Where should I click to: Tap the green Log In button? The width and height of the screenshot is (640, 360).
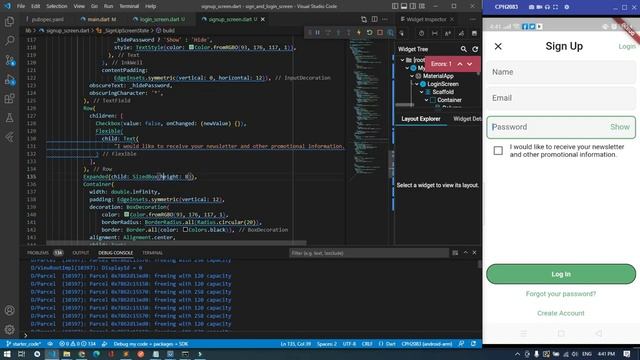[561, 274]
